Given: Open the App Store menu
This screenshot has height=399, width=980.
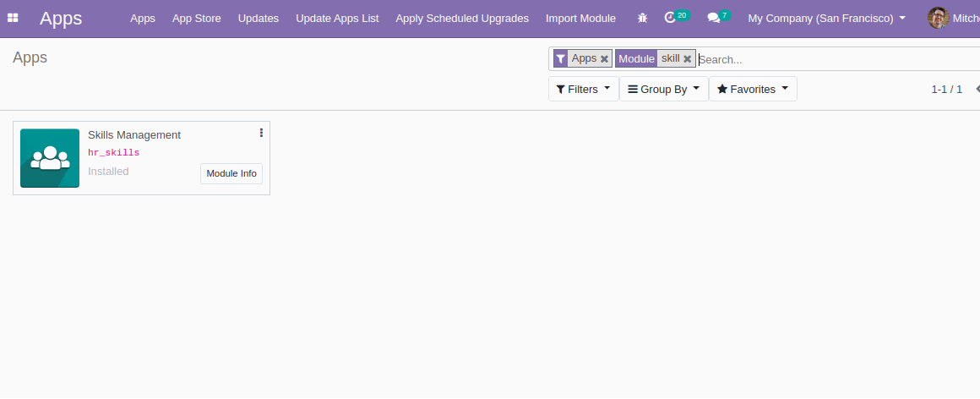Looking at the screenshot, I should (x=196, y=18).
